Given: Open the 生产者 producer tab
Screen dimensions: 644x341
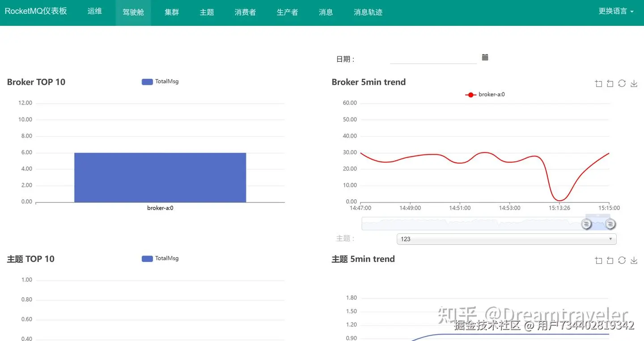Looking at the screenshot, I should (288, 13).
